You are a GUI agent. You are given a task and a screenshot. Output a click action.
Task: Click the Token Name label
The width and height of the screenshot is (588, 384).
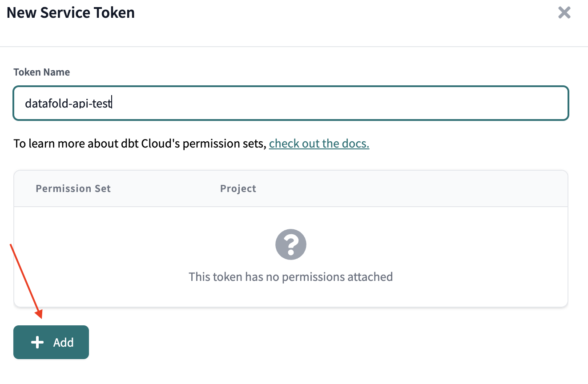tap(42, 72)
